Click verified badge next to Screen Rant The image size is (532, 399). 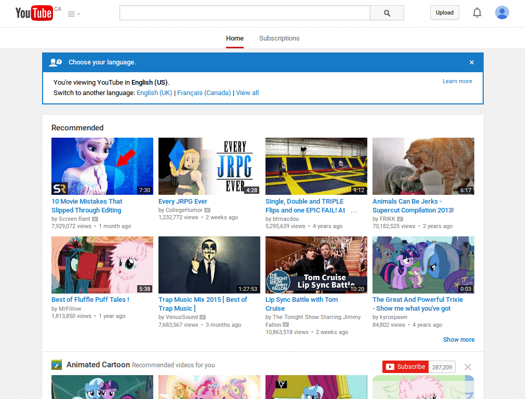point(95,219)
